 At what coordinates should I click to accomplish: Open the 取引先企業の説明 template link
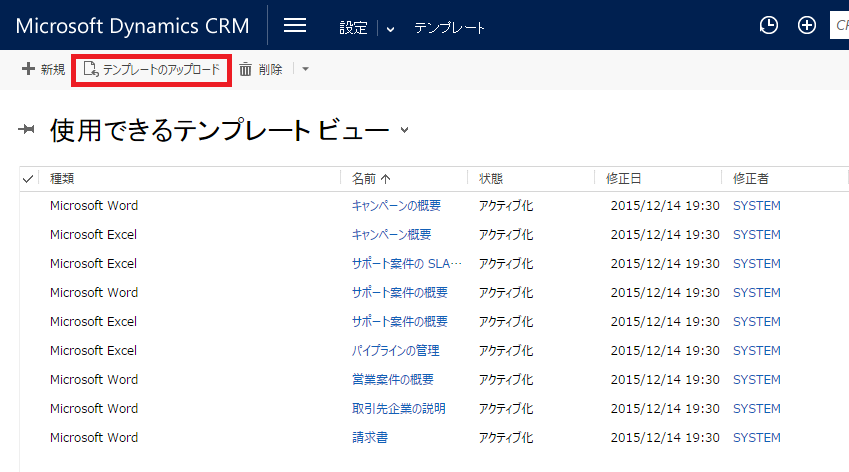click(399, 409)
